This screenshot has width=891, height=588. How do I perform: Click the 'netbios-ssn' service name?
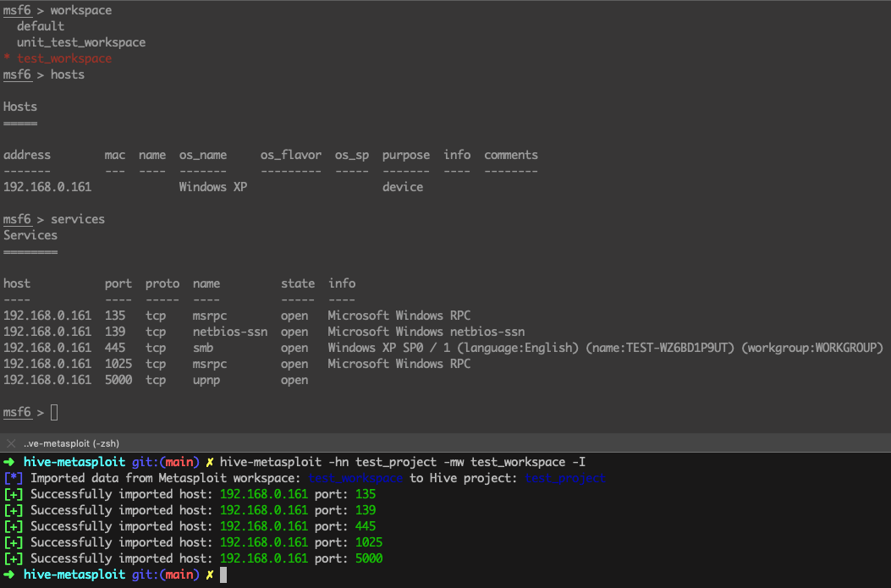point(230,332)
